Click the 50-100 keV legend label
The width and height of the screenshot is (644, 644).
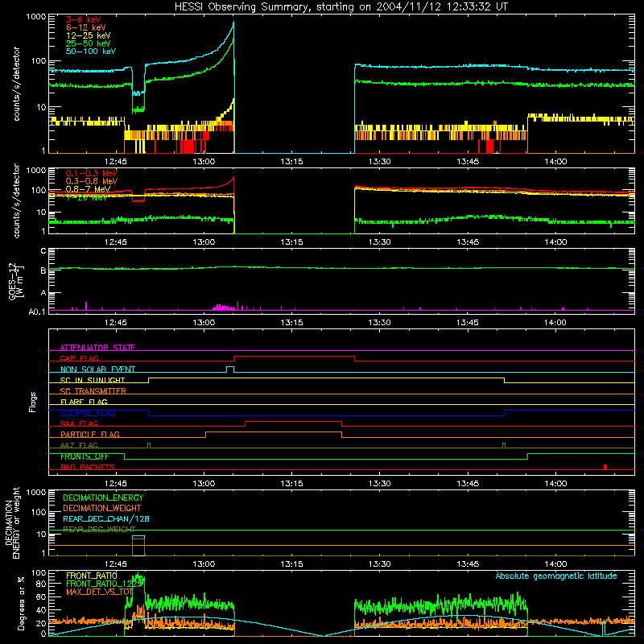coord(91,52)
